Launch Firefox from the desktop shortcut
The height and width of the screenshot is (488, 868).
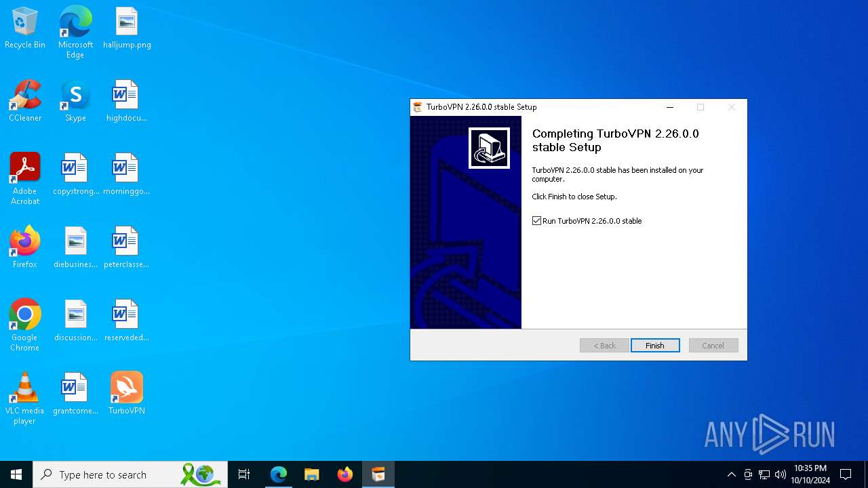point(25,248)
